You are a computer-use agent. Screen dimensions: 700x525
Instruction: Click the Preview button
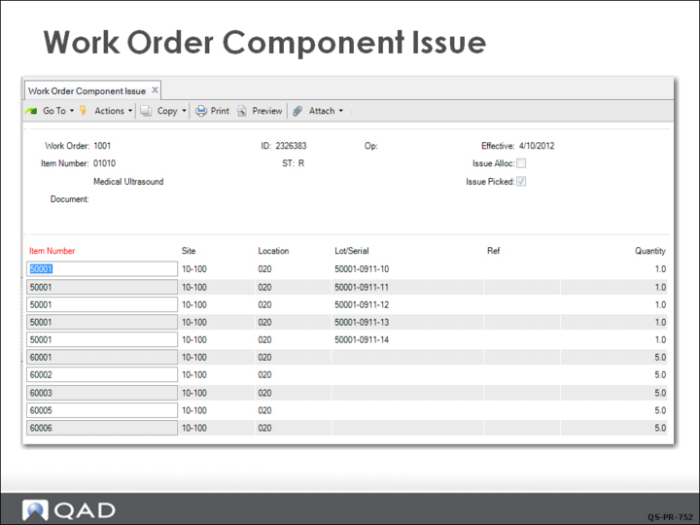[259, 111]
